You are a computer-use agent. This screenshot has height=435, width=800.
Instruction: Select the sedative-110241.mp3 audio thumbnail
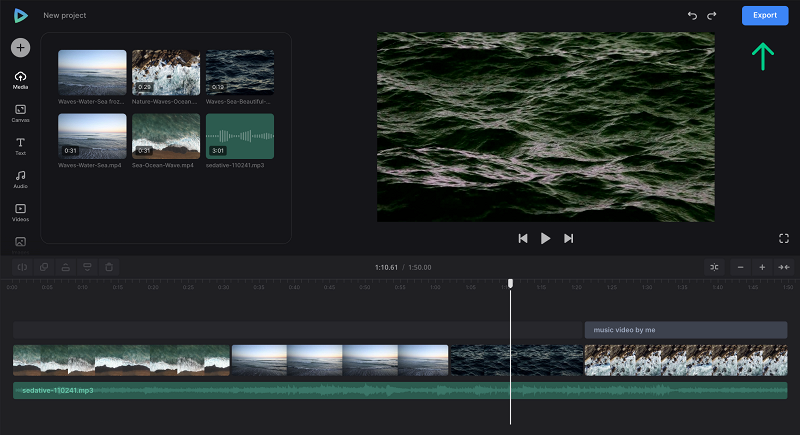point(240,136)
